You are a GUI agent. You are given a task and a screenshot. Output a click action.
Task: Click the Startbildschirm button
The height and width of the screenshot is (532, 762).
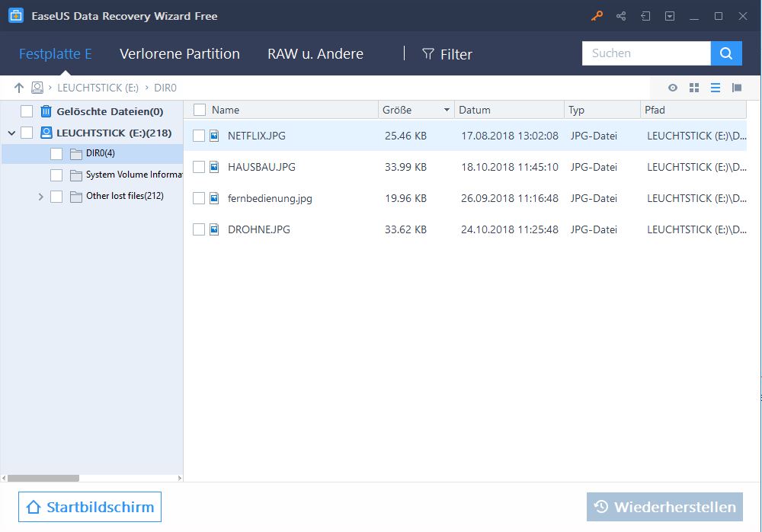(x=90, y=507)
